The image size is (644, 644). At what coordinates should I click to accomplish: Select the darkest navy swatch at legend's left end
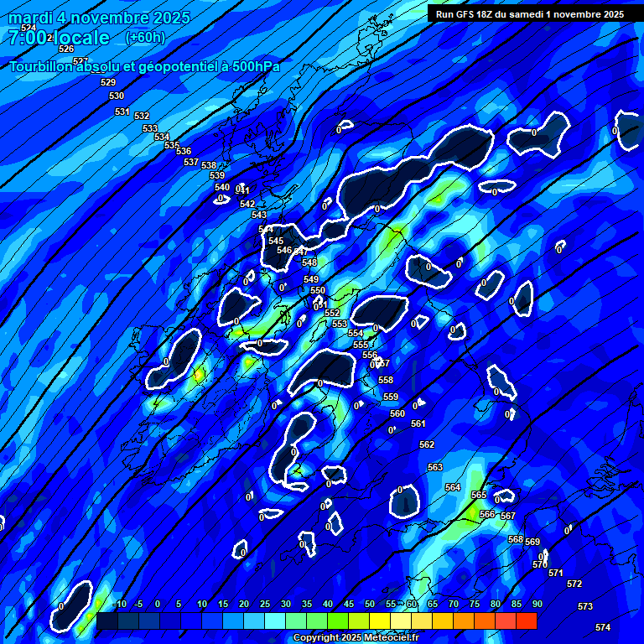(106, 621)
